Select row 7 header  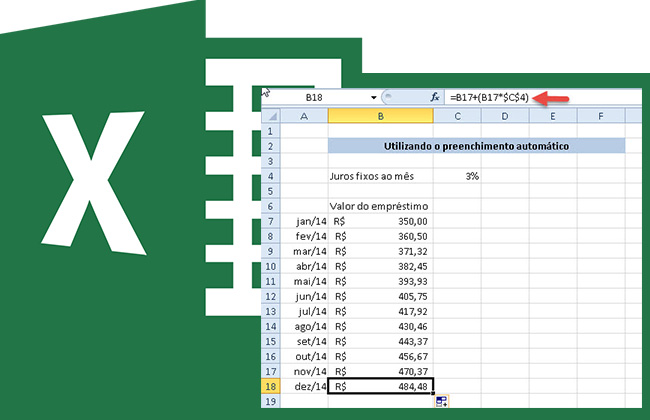point(271,221)
